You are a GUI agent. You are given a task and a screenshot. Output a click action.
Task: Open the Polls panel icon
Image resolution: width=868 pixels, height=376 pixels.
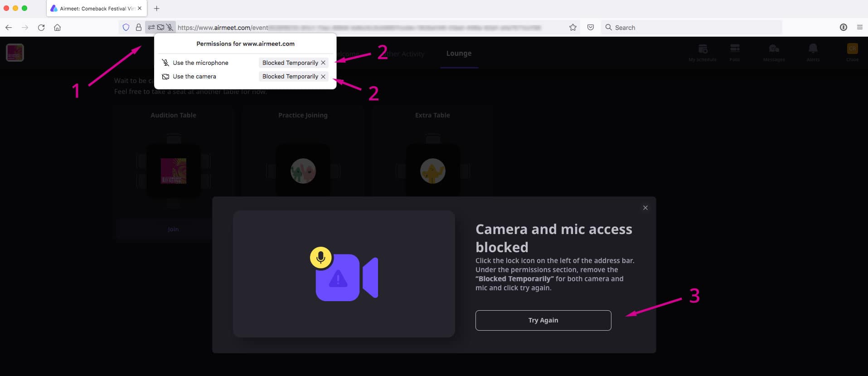(x=735, y=53)
